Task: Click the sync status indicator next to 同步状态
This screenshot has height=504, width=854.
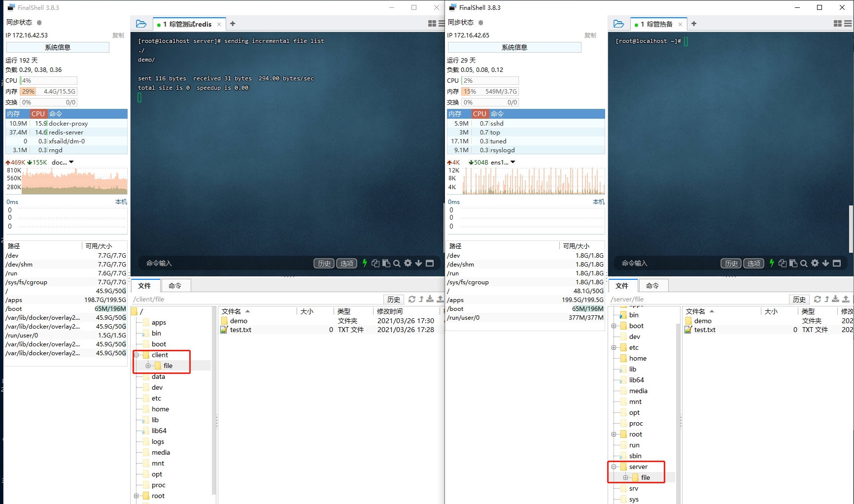Action: pyautogui.click(x=38, y=22)
